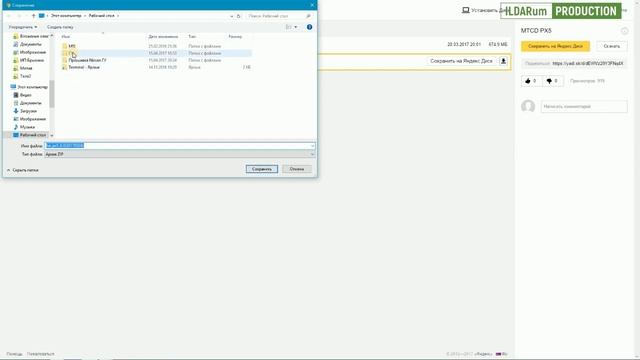Sort files by the Тип column

coord(192,37)
